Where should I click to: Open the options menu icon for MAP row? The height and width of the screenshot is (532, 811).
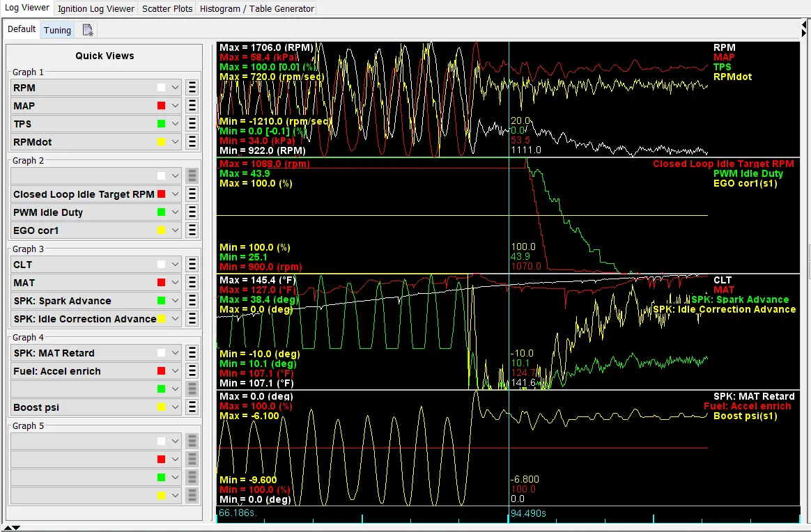[192, 106]
